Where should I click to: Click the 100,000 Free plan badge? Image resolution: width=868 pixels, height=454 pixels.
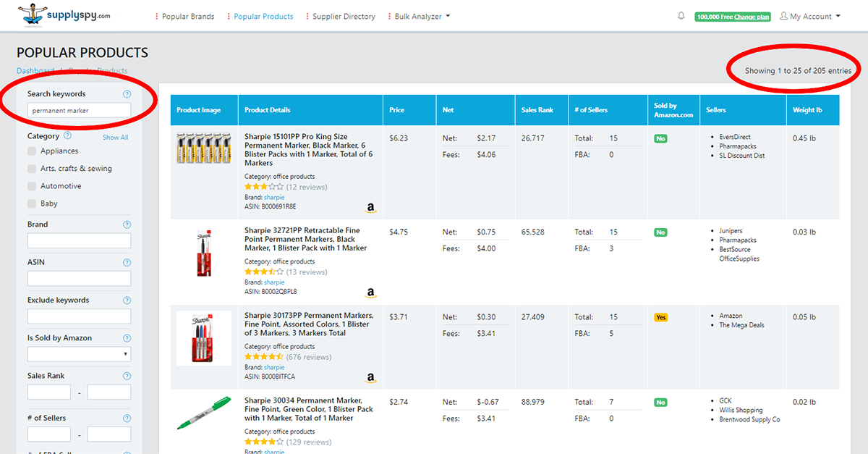pos(733,17)
